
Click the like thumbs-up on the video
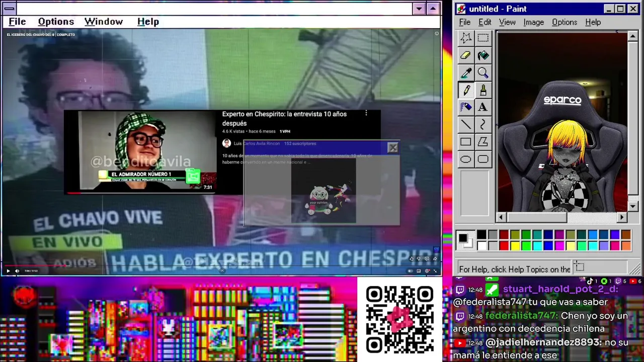412,259
